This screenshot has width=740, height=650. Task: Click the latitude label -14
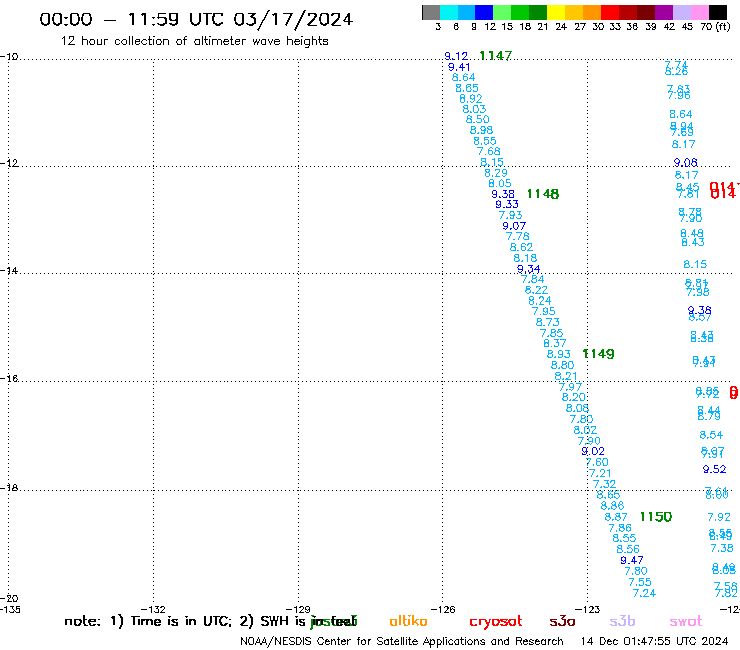pyautogui.click(x=9, y=271)
